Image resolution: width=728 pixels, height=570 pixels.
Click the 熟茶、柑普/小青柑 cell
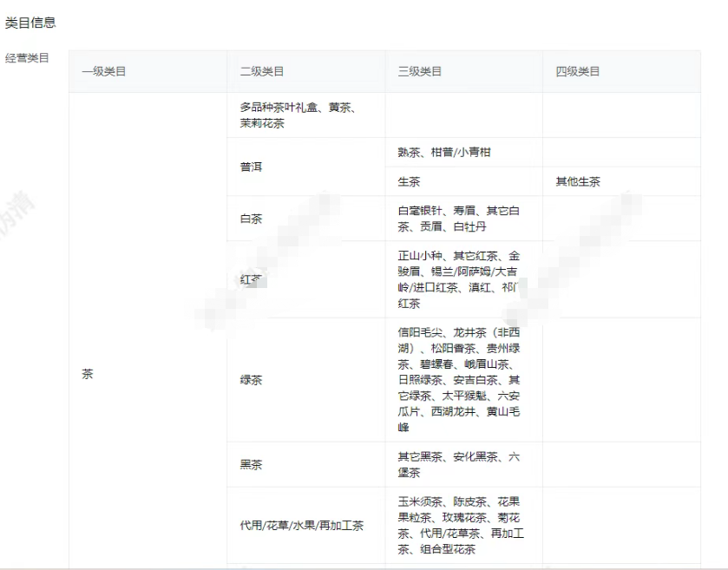(x=444, y=152)
